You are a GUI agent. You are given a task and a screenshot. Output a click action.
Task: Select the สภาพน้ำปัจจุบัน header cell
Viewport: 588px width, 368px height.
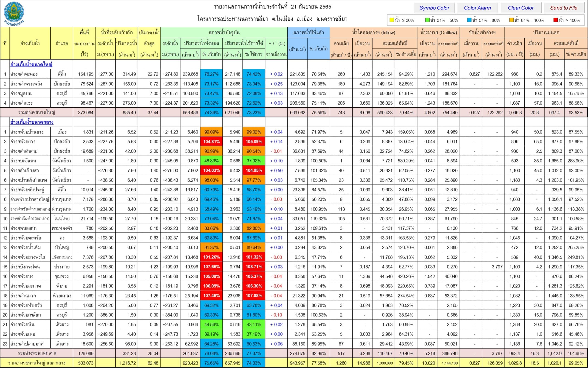click(x=224, y=32)
